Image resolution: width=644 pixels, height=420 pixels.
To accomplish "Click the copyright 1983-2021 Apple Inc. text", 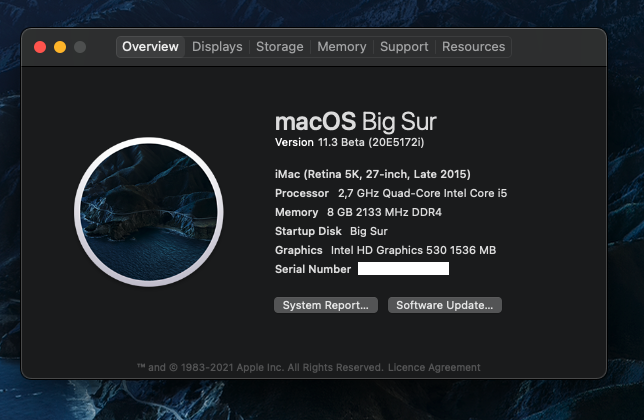I will (260, 367).
